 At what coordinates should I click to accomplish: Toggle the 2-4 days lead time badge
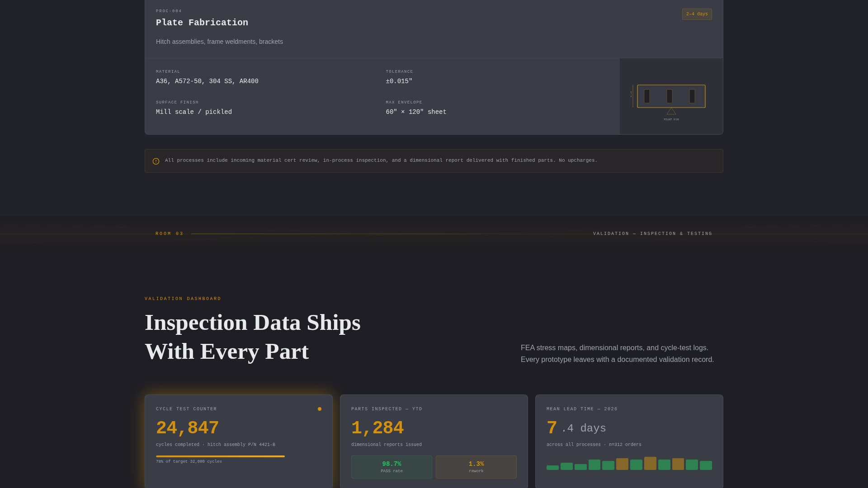click(697, 14)
